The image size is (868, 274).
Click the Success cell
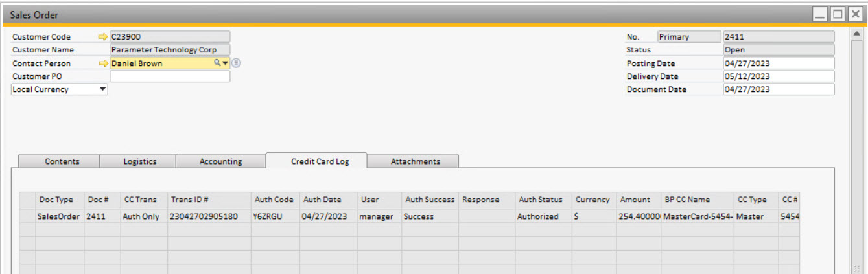click(430, 216)
